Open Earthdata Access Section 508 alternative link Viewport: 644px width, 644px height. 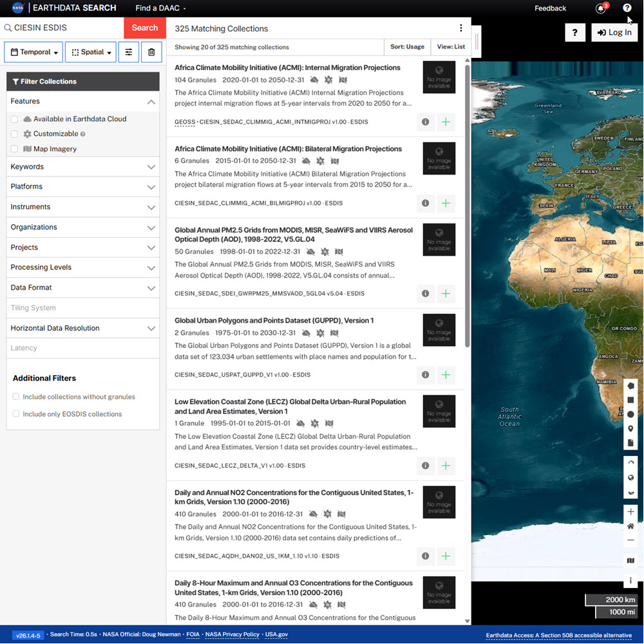(558, 636)
